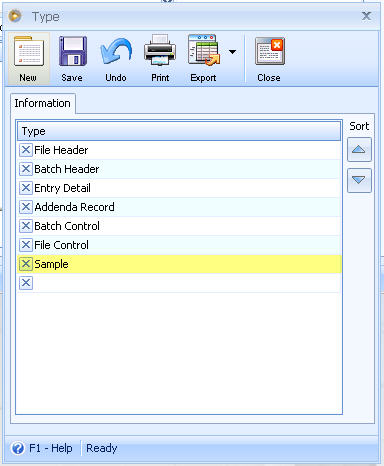The image size is (384, 466).
Task: Select the File Control text
Action: point(62,245)
